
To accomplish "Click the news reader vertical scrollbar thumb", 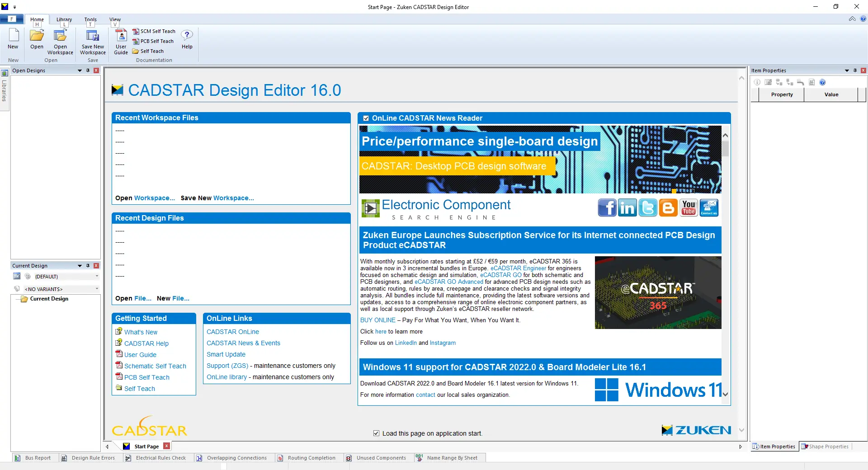I will pyautogui.click(x=725, y=149).
